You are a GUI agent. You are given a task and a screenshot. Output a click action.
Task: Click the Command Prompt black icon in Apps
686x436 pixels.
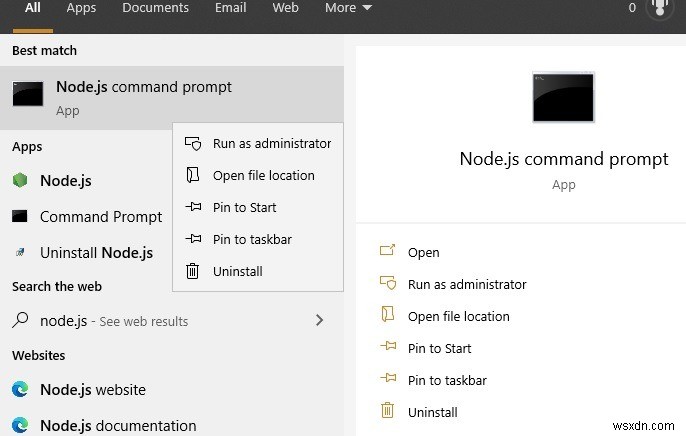[20, 216]
